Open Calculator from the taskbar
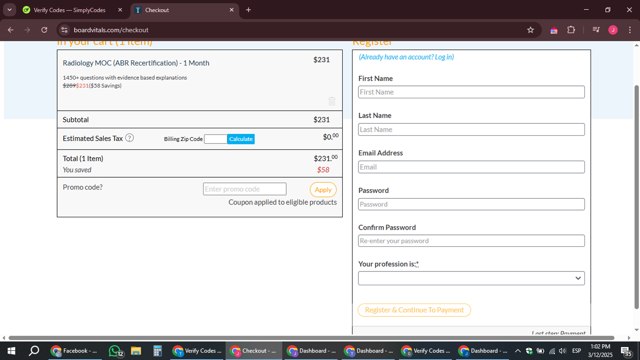Screen dimensions: 640x360 (157, 351)
